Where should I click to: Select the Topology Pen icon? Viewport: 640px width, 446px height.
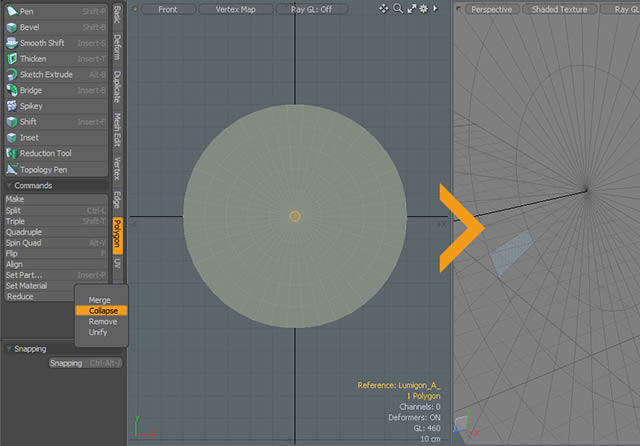tap(12, 169)
